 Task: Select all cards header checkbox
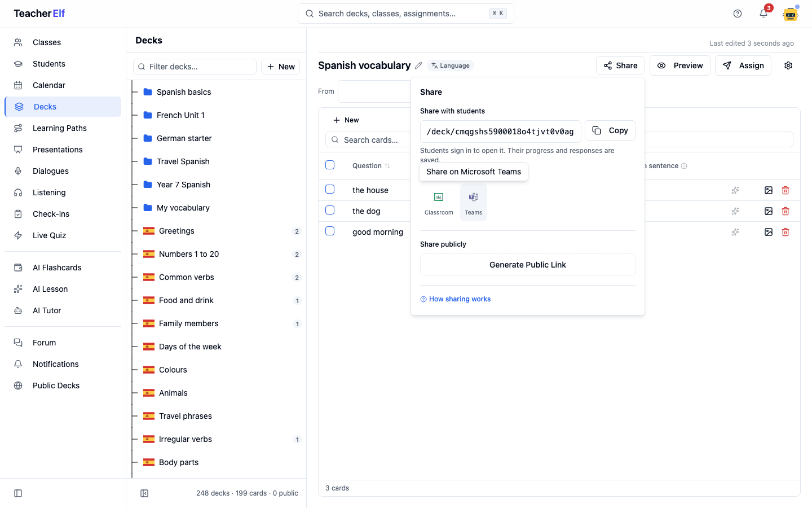[x=330, y=165]
